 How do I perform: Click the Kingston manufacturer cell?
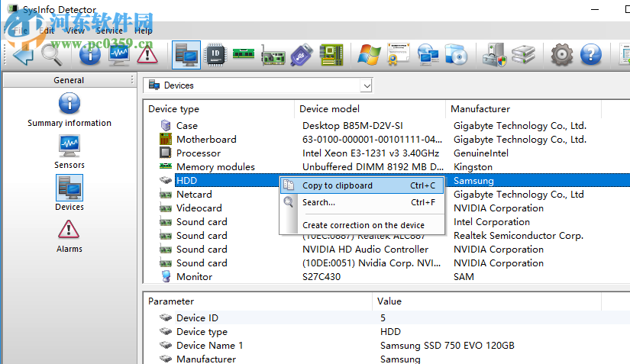coord(473,166)
